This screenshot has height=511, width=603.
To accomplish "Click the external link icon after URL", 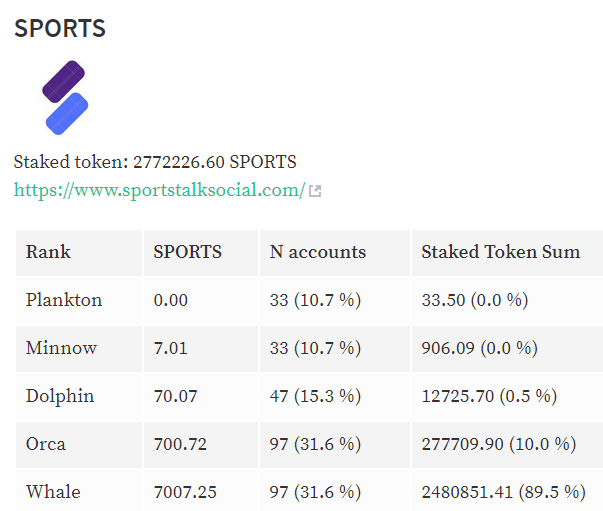I will click(315, 191).
